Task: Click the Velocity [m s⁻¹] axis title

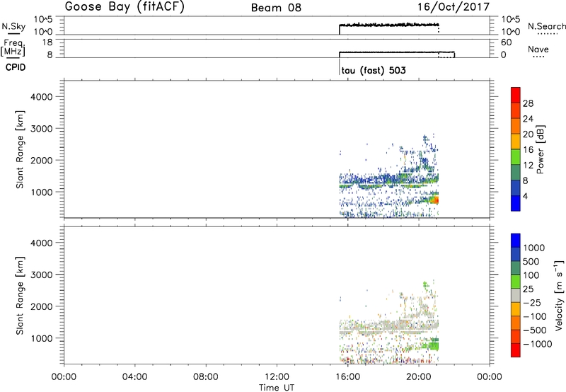Action: (559, 296)
